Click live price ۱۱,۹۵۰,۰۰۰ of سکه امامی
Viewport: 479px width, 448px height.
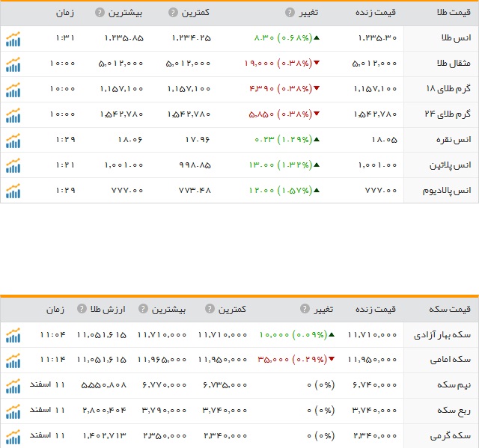coord(372,360)
